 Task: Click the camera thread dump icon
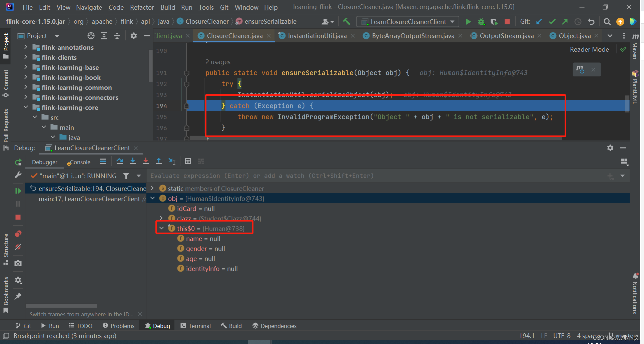(18, 264)
